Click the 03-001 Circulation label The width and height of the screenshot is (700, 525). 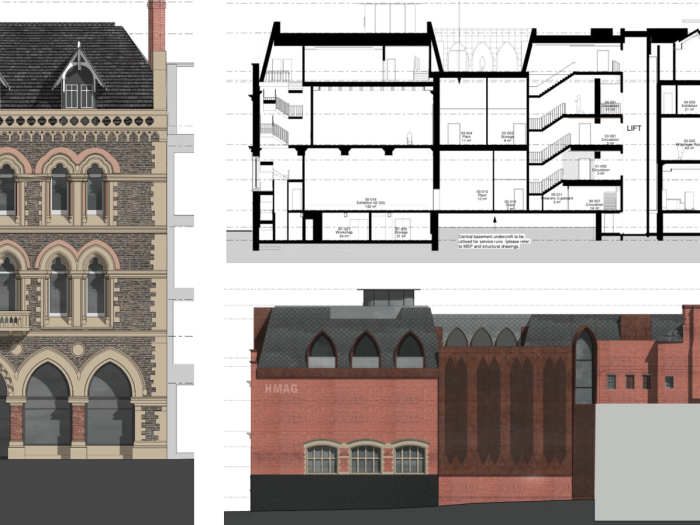[x=610, y=140]
